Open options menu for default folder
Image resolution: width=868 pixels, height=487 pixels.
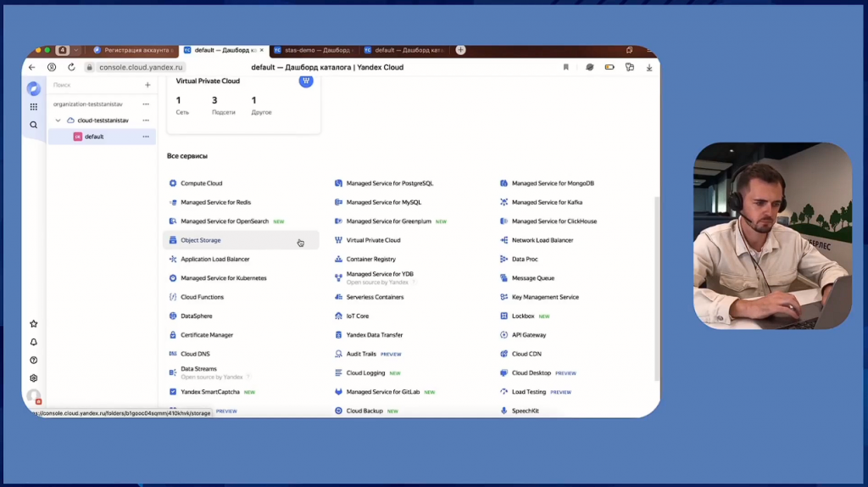pyautogui.click(x=146, y=137)
